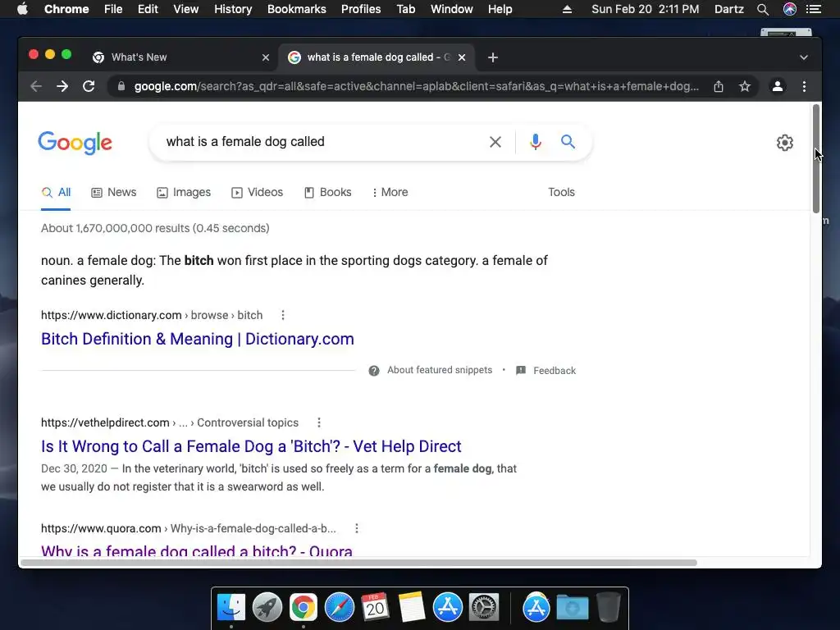This screenshot has height=630, width=840.
Task: Open the share page icon in address bar
Action: [x=719, y=86]
